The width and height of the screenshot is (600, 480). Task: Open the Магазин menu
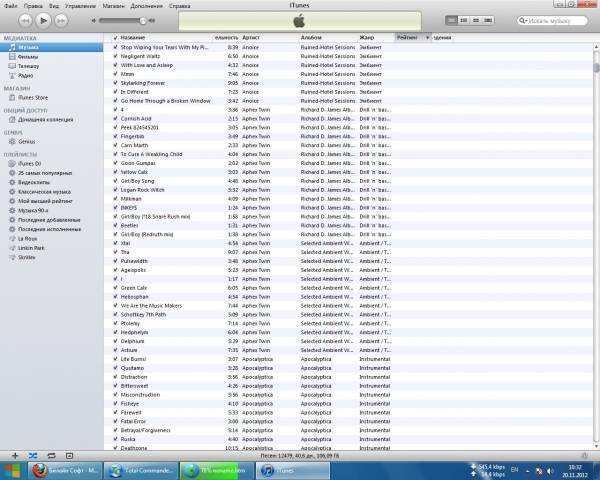(114, 6)
